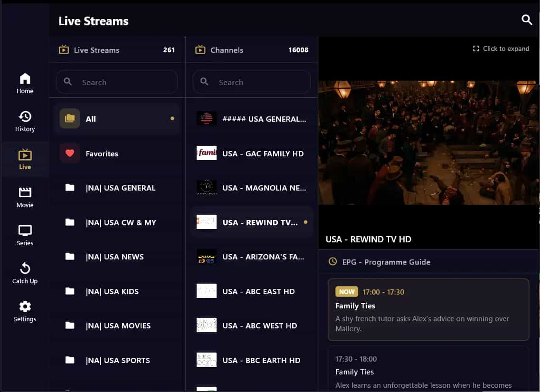The image size is (540, 392).
Task: Click the Magnolia Network channel logo
Action: pos(206,187)
